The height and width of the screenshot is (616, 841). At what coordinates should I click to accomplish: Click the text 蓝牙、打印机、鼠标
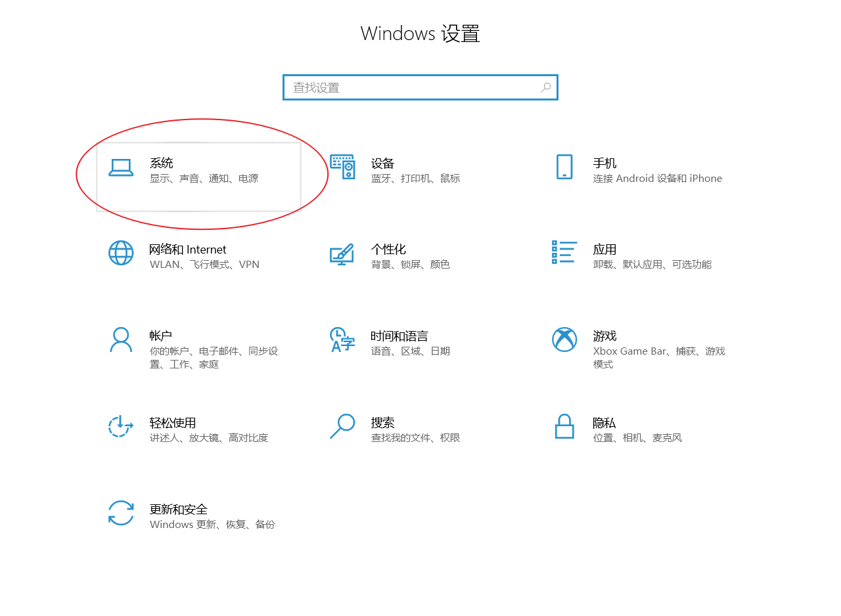click(x=416, y=179)
